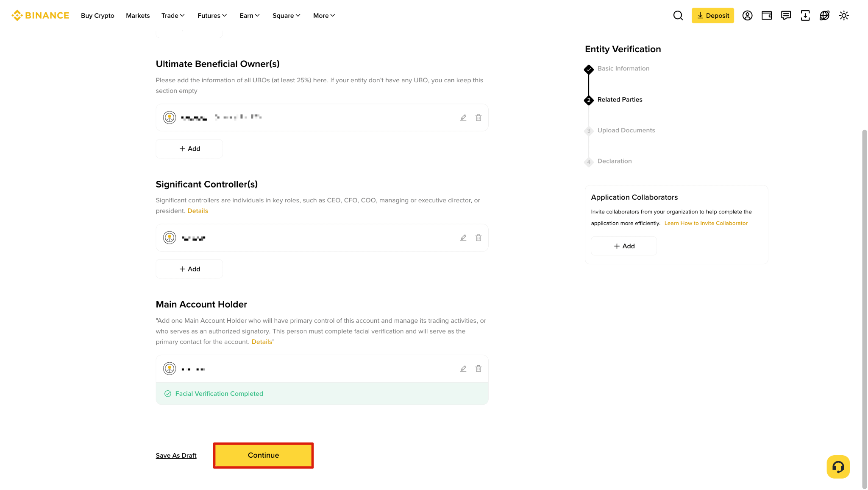This screenshot has height=490, width=868.
Task: Open the wallet icon in header
Action: pos(767,16)
